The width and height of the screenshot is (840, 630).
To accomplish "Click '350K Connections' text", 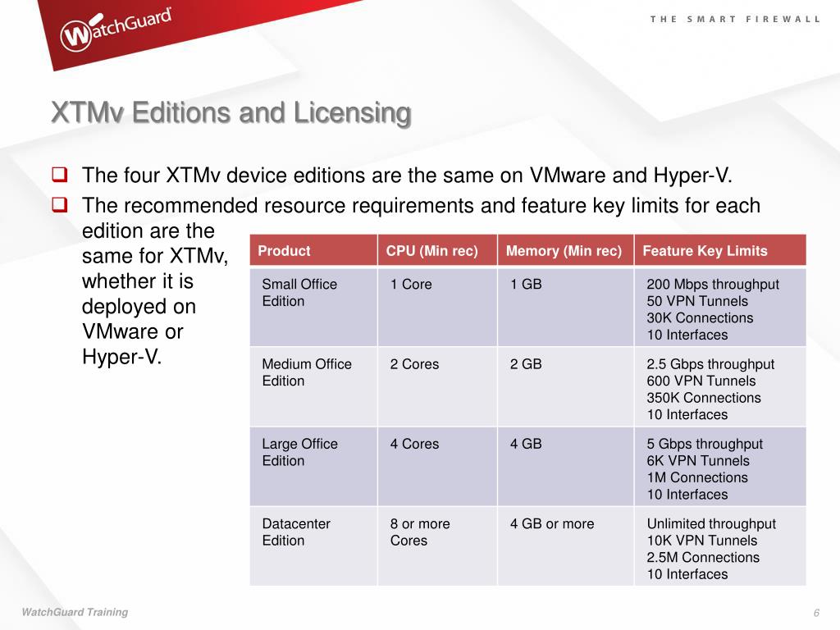I will coord(703,398).
